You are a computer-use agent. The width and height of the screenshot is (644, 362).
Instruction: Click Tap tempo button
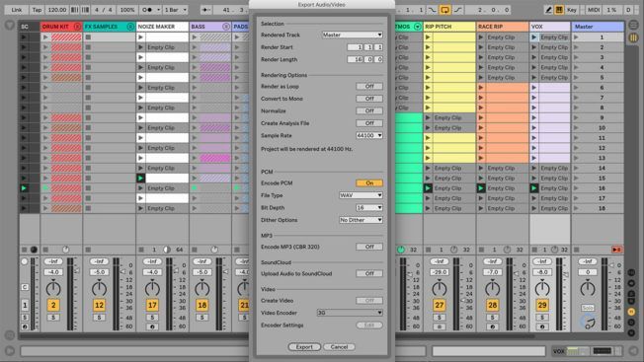[37, 10]
